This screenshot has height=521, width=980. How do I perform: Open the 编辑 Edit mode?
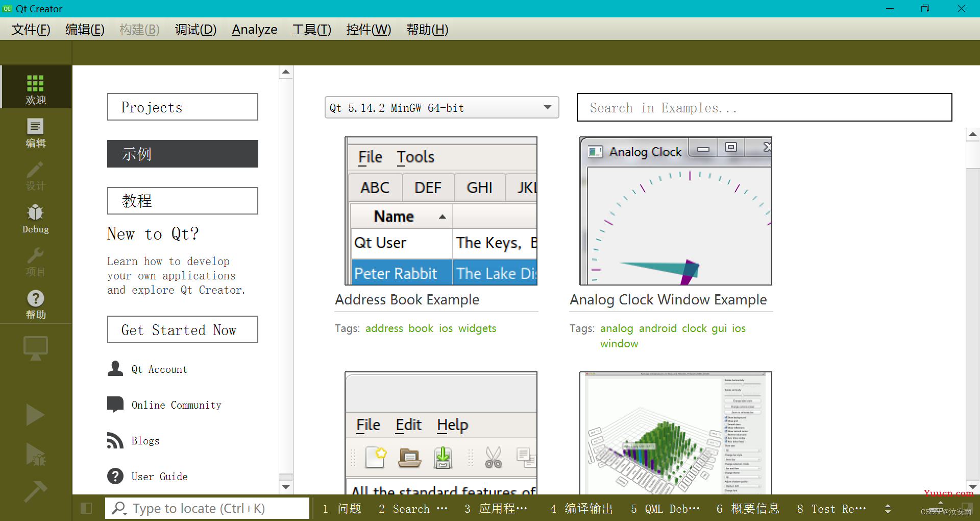click(x=36, y=132)
